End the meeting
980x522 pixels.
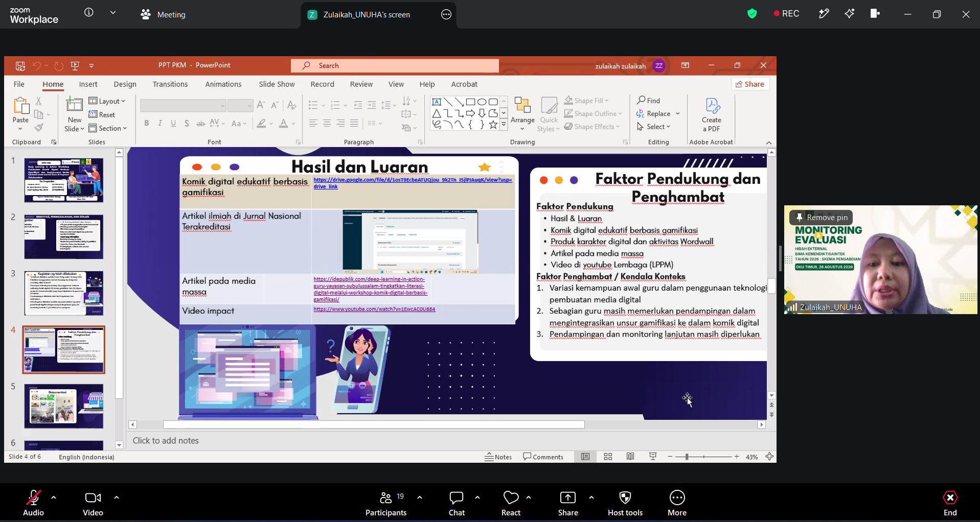pyautogui.click(x=950, y=503)
